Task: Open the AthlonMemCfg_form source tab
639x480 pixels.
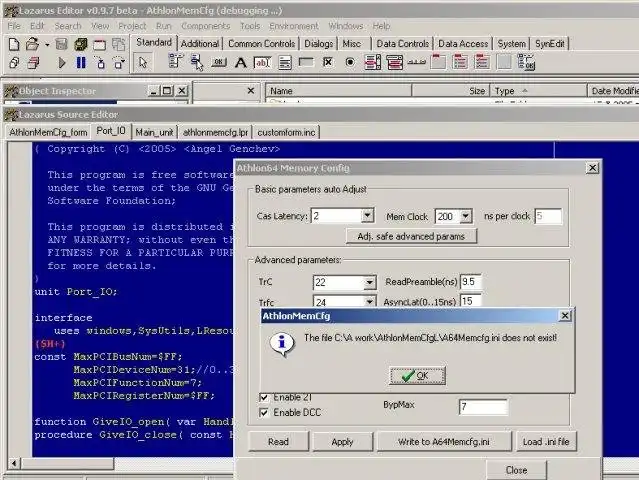Action: pyautogui.click(x=48, y=132)
